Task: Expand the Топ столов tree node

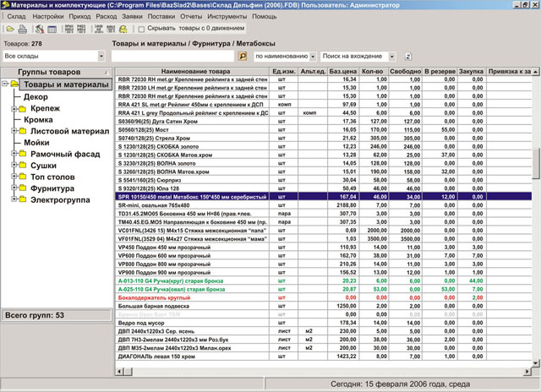Action: coord(14,177)
